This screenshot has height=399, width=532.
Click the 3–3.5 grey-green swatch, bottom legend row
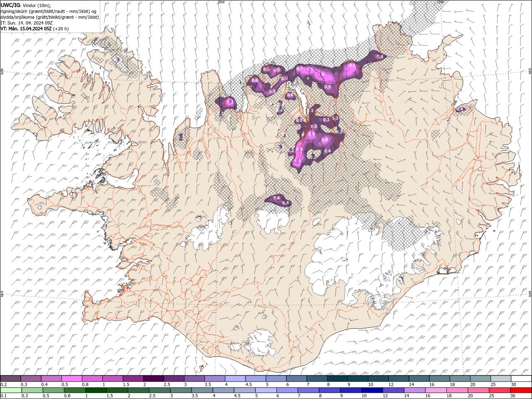[x=181, y=390]
